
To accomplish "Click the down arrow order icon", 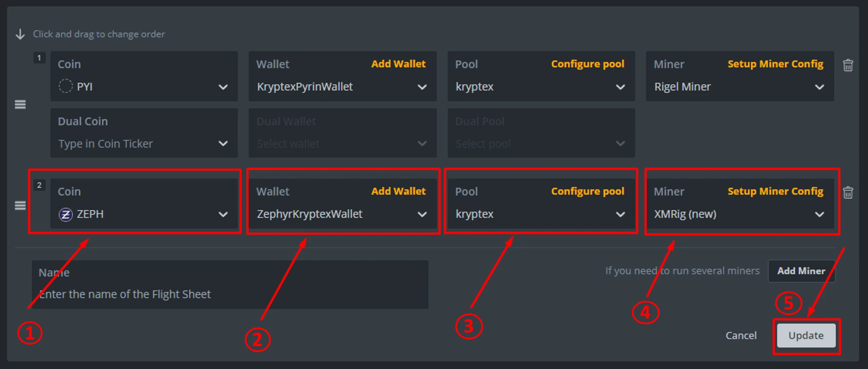I will 20,34.
